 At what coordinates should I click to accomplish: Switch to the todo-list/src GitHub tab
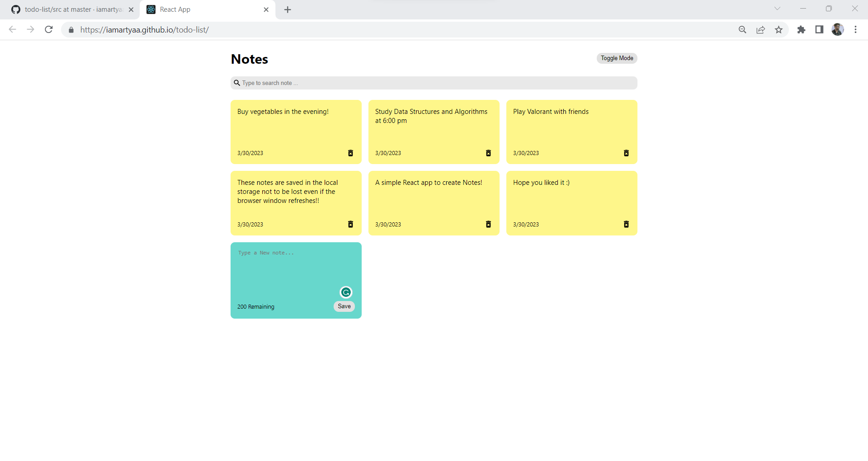[72, 9]
